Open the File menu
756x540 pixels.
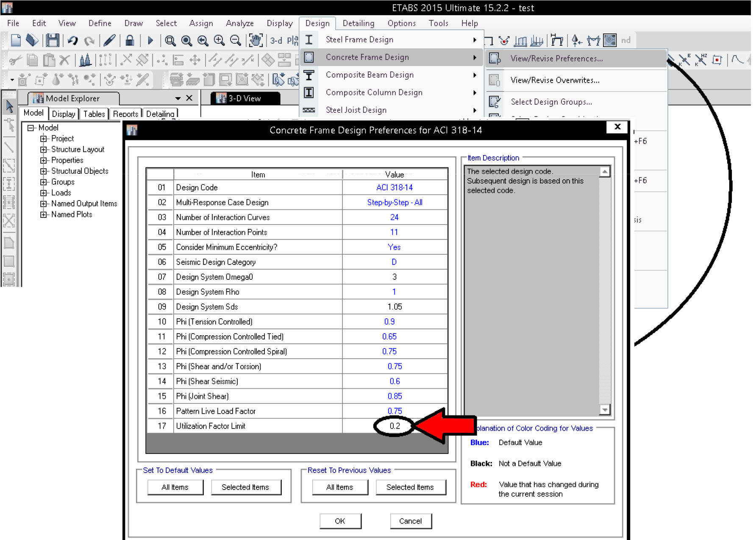(13, 23)
